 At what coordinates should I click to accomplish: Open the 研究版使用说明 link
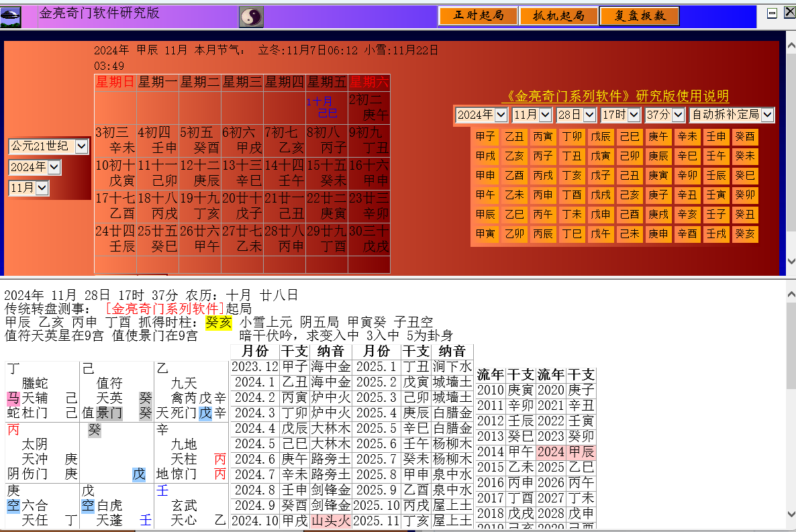[x=615, y=96]
